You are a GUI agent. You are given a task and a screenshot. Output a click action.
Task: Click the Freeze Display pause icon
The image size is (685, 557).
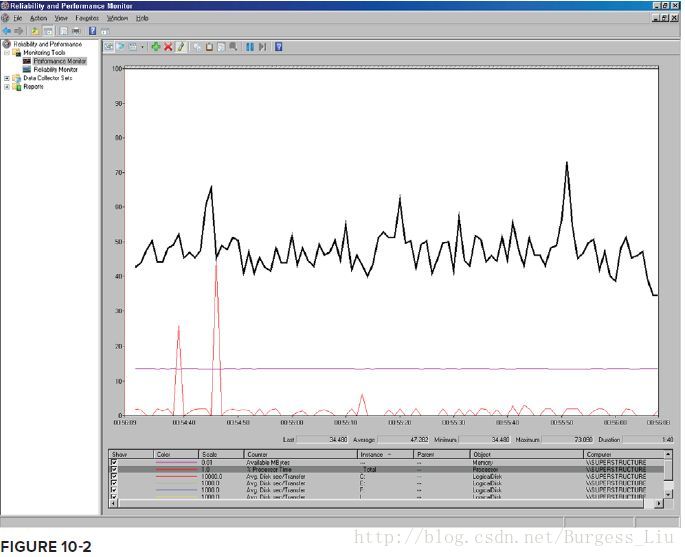[249, 47]
